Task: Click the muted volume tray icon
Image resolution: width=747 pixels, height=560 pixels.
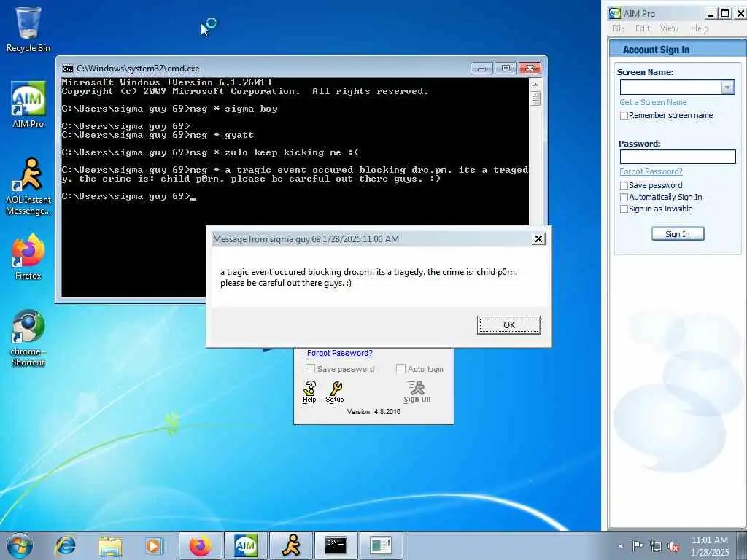Action: 673,546
